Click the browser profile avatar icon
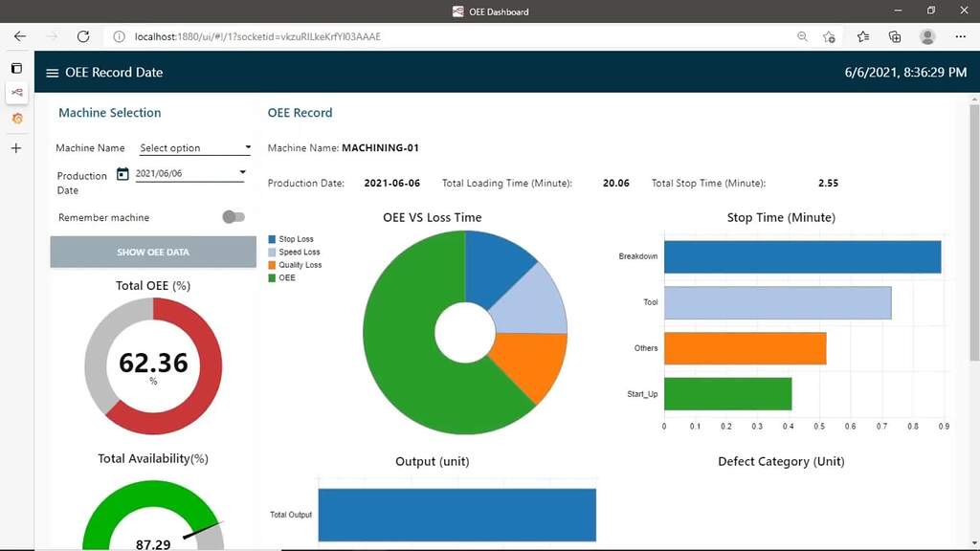 tap(926, 36)
